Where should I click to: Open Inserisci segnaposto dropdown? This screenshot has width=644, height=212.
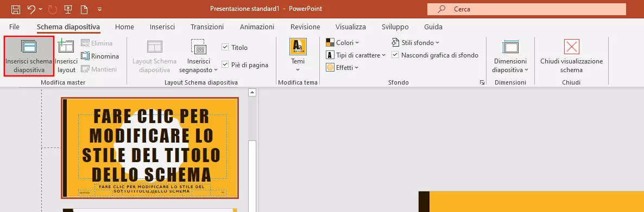(x=199, y=56)
